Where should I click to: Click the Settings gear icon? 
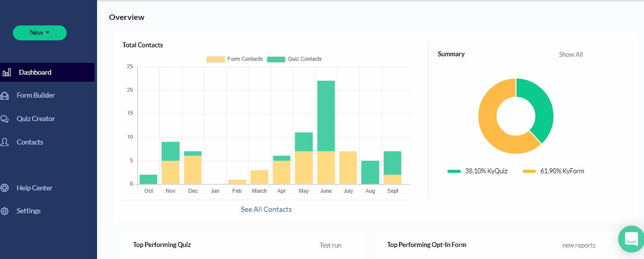[x=5, y=211]
